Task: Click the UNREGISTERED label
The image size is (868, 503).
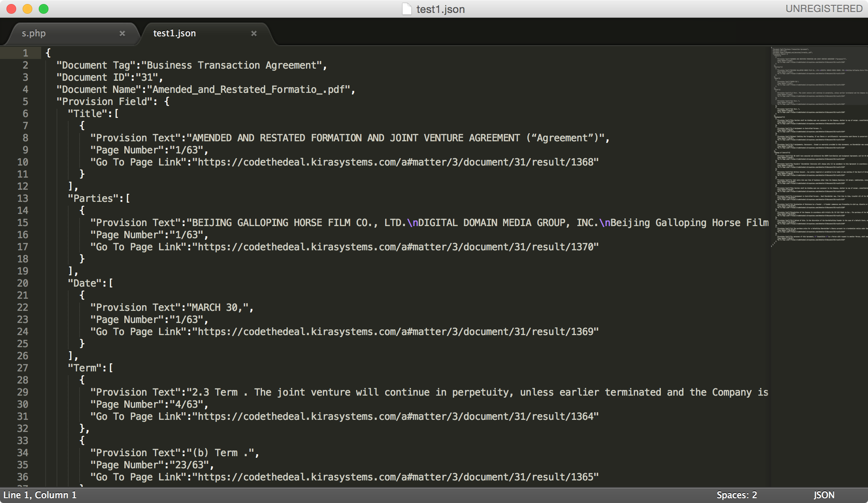Action: coord(824,9)
